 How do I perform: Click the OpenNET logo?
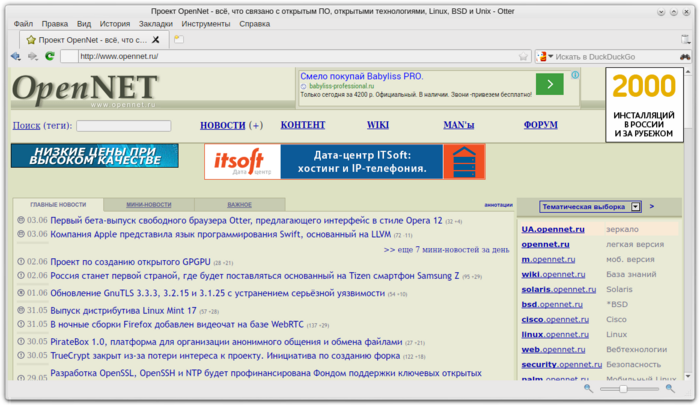(x=85, y=89)
